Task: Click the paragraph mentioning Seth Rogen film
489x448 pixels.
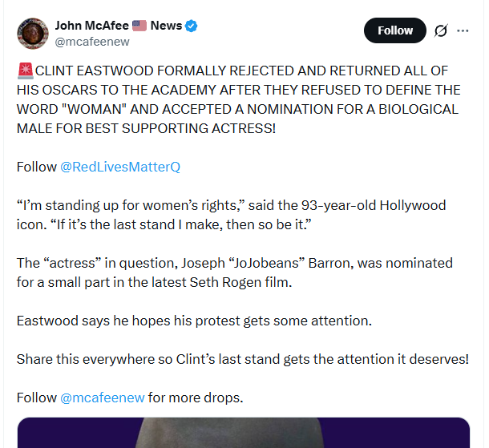Action: pyautogui.click(x=235, y=272)
